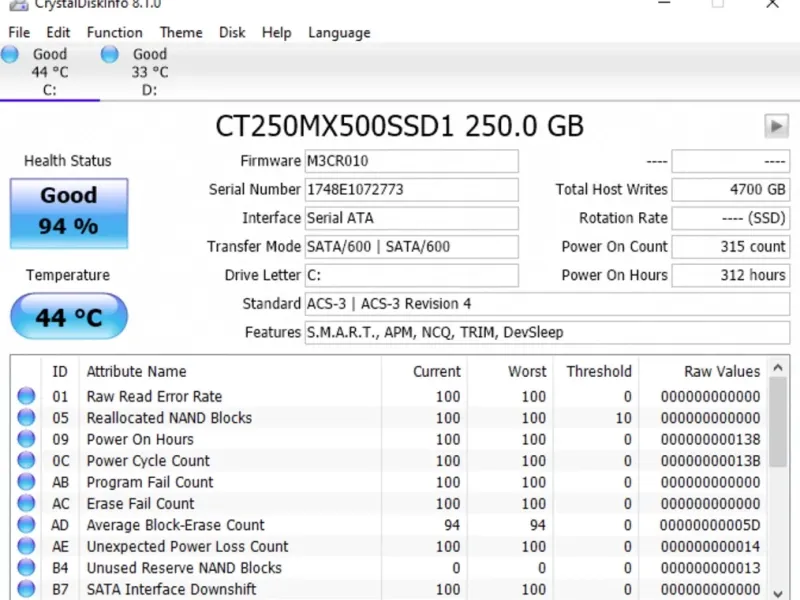Click the blue status orb for drive D:
This screenshot has height=600, width=800.
tap(110, 54)
